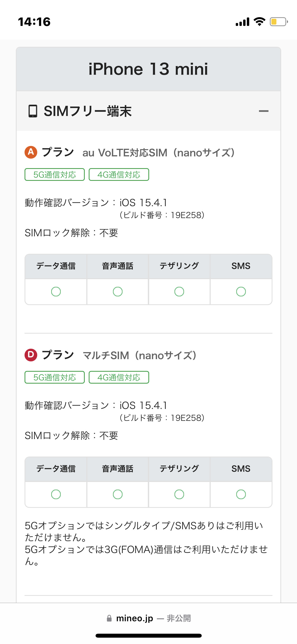Tap D plan's 5G通信対応 tag
Viewport: 297px width, 644px height.
click(x=55, y=378)
